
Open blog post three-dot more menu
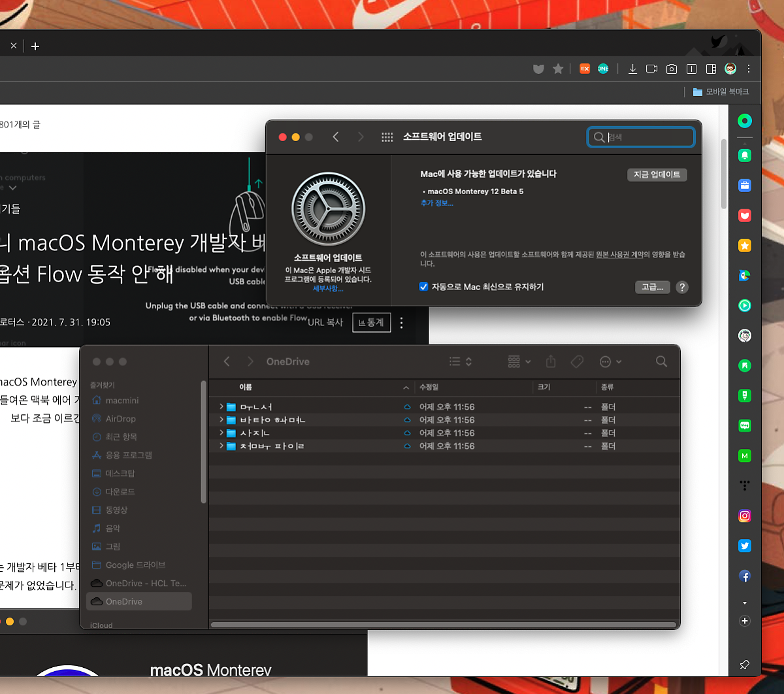(x=402, y=322)
